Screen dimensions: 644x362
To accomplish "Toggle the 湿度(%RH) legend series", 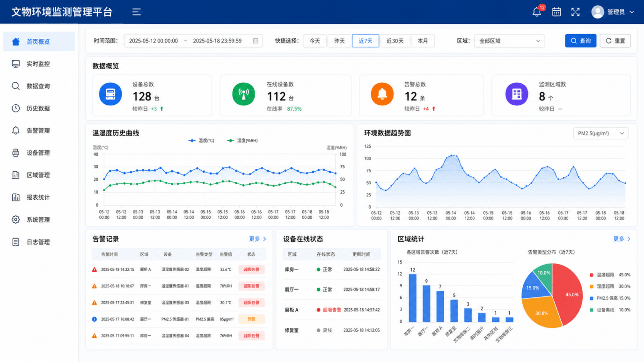I will coord(242,140).
